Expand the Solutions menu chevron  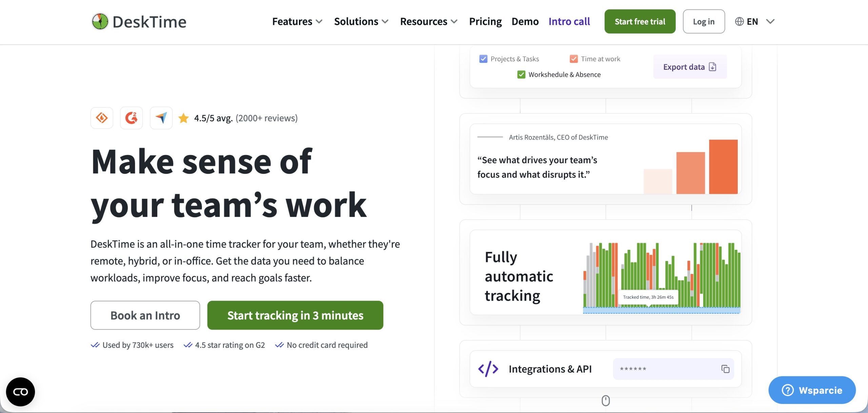(385, 22)
